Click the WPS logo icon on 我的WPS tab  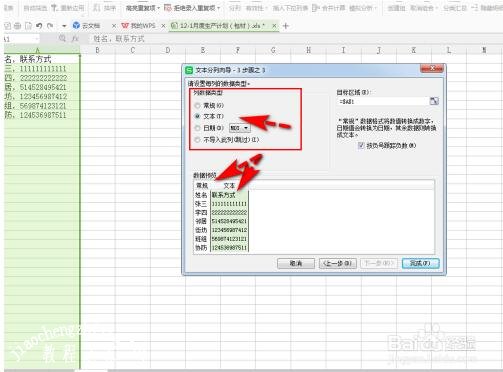click(x=125, y=26)
